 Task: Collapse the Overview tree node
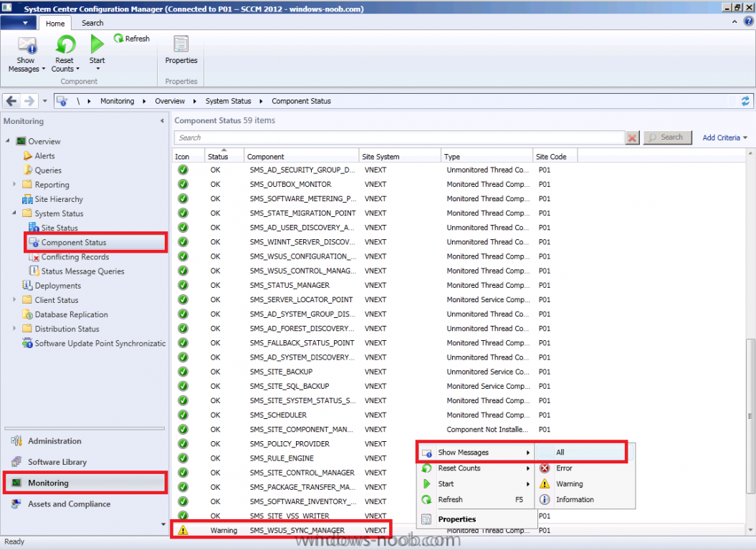coord(8,141)
